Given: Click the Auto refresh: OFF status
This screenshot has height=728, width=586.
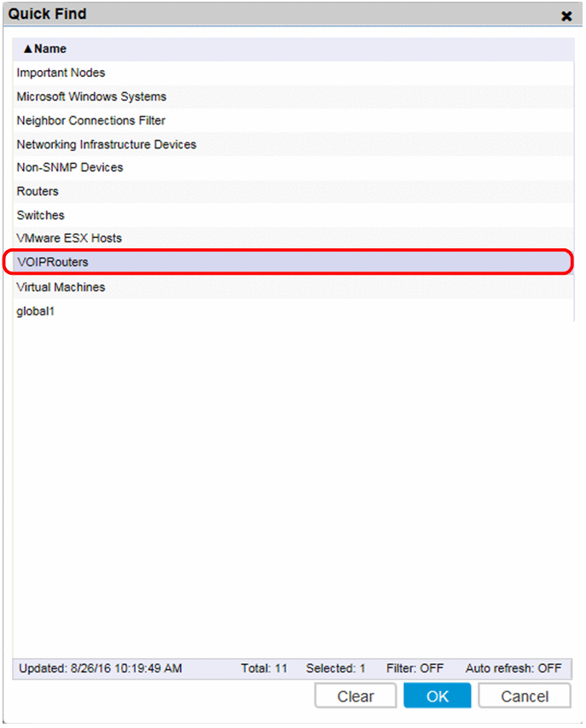Looking at the screenshot, I should (513, 668).
